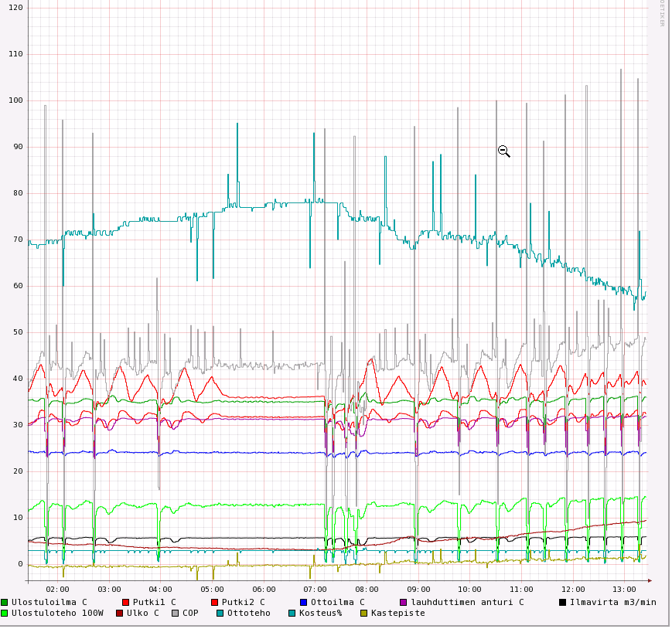This screenshot has width=672, height=629.
Task: Click the red Putki1 C legend swatch
Action: (x=125, y=604)
